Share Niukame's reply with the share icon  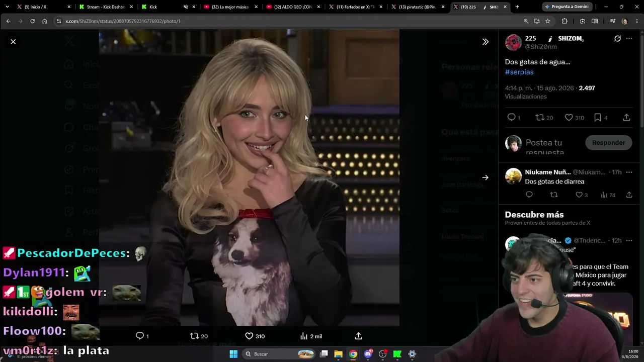point(629,195)
